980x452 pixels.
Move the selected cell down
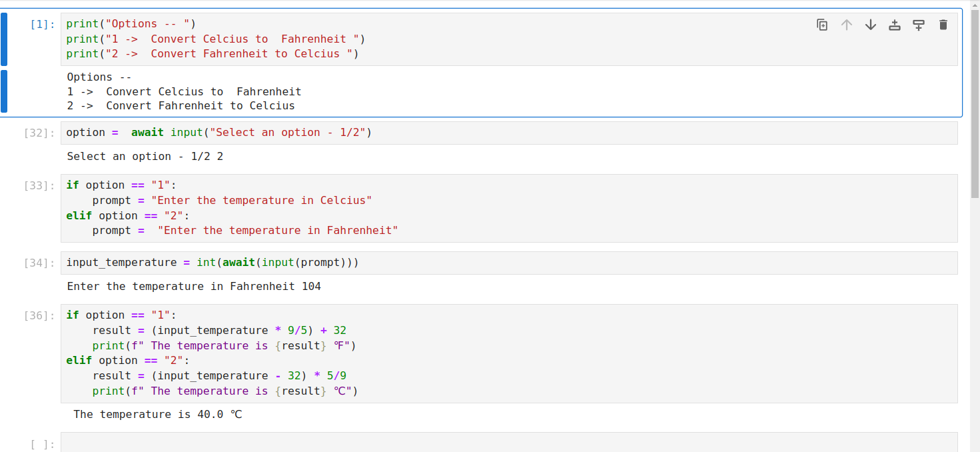click(870, 24)
